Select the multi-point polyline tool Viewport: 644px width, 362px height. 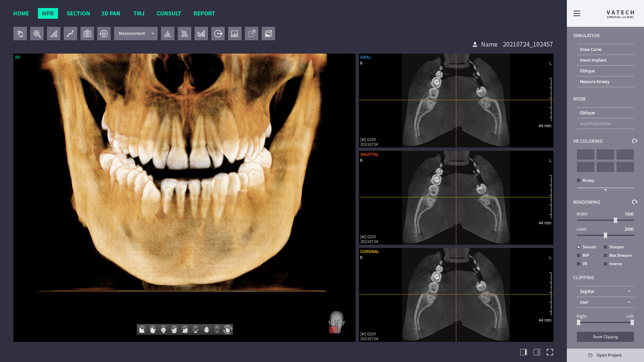(x=70, y=34)
